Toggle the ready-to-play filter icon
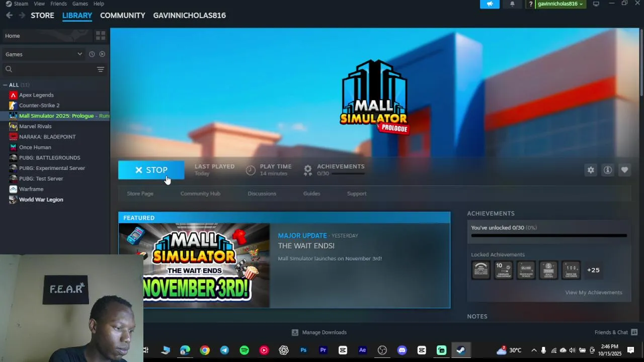Image resolution: width=644 pixels, height=362 pixels. 102,54
